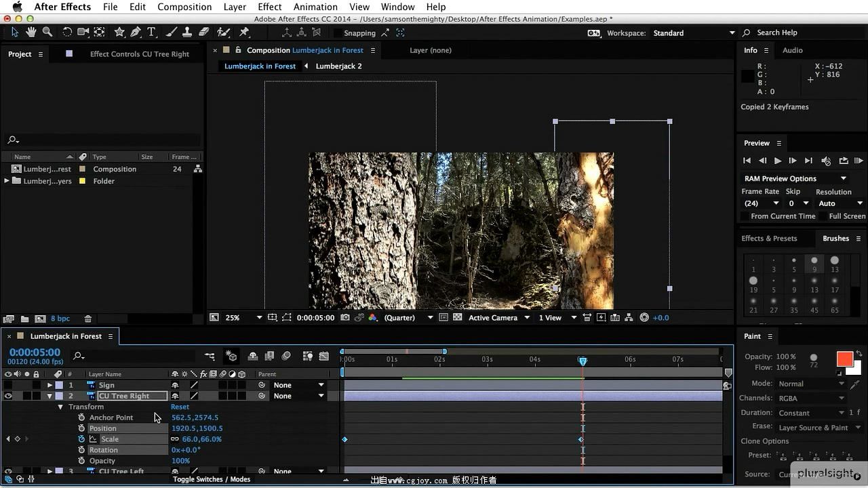Image resolution: width=868 pixels, height=488 pixels.
Task: Select the Brush tool
Action: click(x=172, y=32)
